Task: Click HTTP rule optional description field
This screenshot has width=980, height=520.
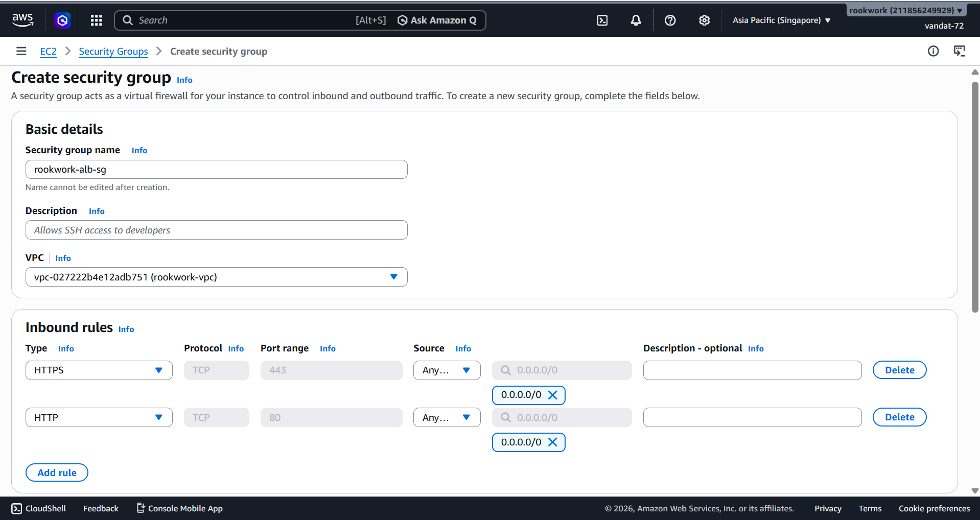Action: pos(753,417)
